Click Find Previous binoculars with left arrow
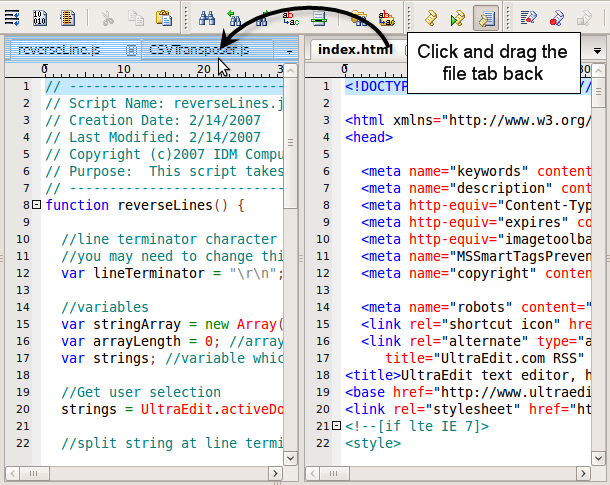Screen dimensions: 610x485 tap(234, 18)
